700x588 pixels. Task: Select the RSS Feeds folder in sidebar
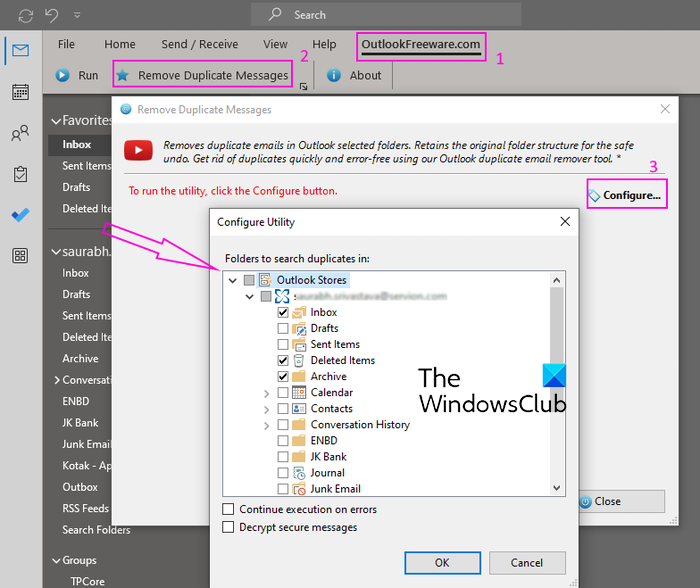click(x=85, y=509)
